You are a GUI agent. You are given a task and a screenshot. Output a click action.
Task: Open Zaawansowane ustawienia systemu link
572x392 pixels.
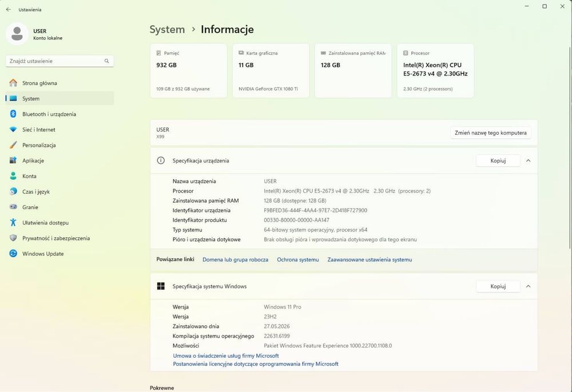point(370,260)
